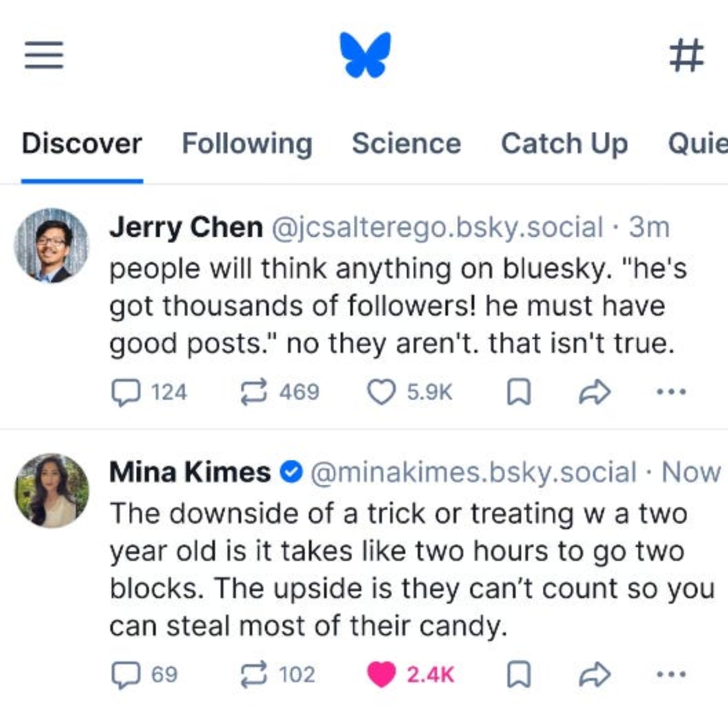Repost Mina Kimes's trick-or-treating post
The height and width of the screenshot is (708, 728).
pos(254,674)
